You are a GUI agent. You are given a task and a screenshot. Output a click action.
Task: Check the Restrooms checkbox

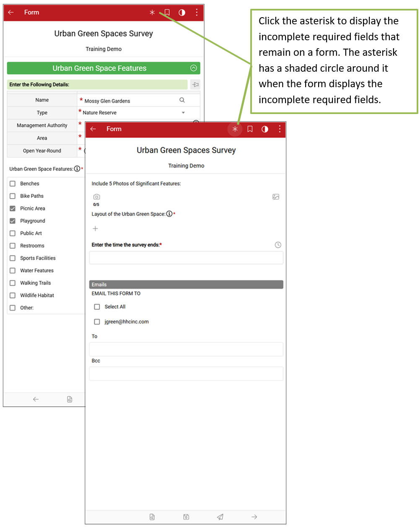click(13, 246)
